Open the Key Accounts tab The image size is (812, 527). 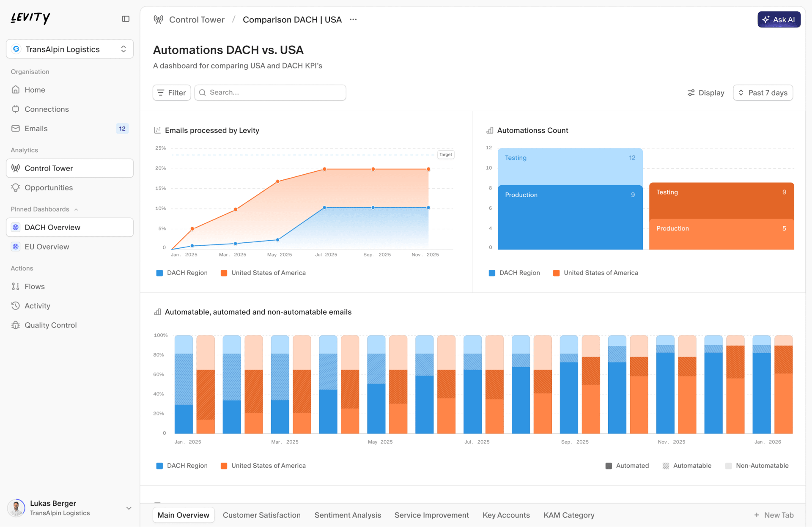click(x=506, y=515)
